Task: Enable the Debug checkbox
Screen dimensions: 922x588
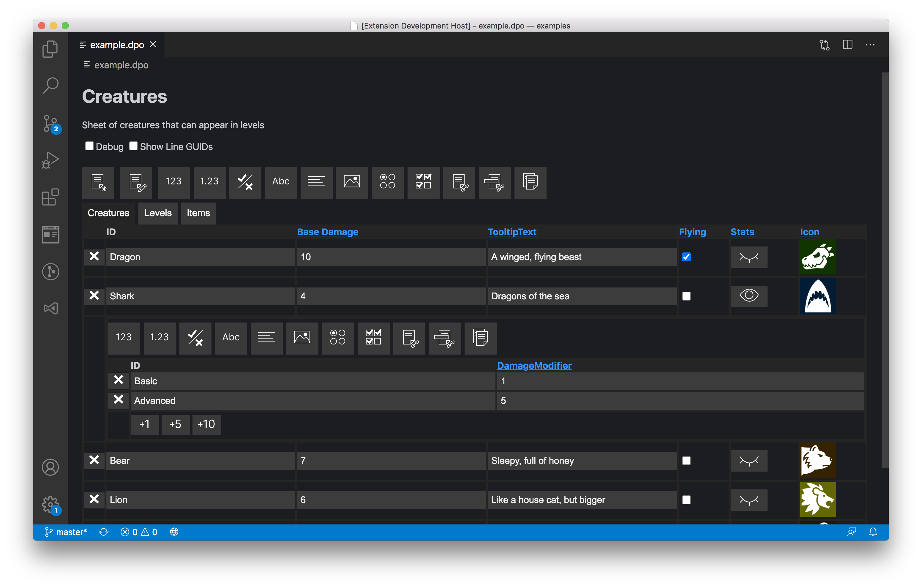Action: click(x=89, y=146)
